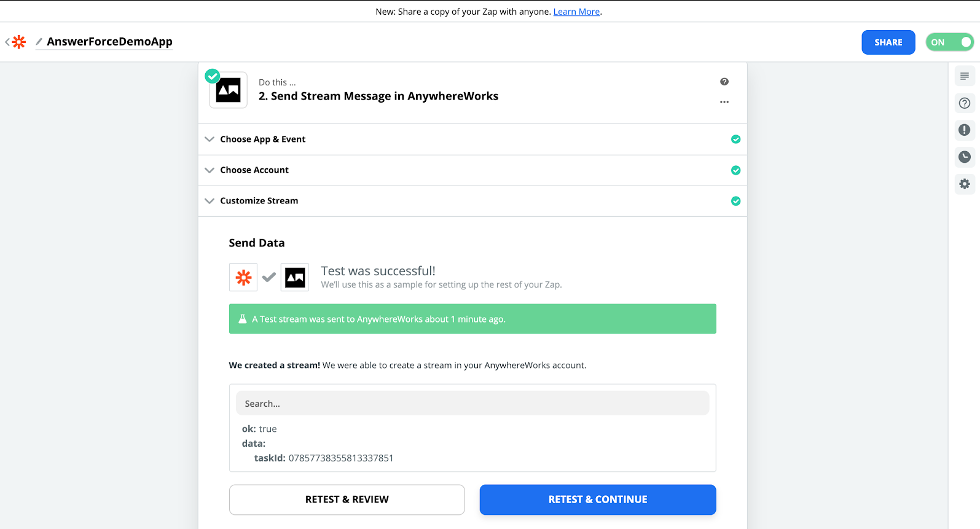Viewport: 980px width, 529px height.
Task: Click the SHARE button
Action: (x=888, y=42)
